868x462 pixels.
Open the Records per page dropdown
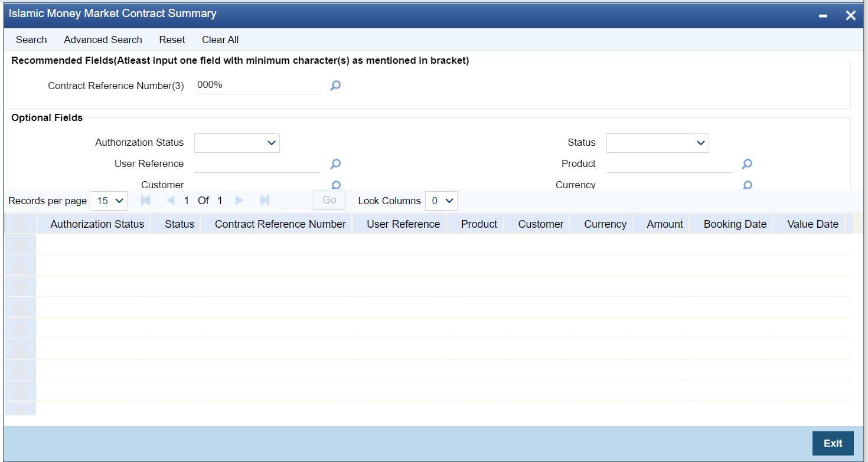tap(109, 201)
